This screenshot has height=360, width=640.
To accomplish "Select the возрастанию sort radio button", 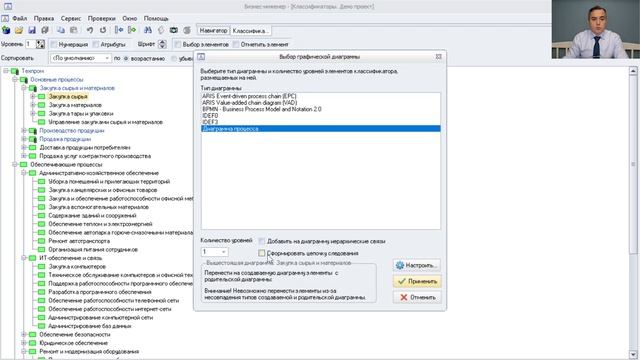I will (x=126, y=58).
